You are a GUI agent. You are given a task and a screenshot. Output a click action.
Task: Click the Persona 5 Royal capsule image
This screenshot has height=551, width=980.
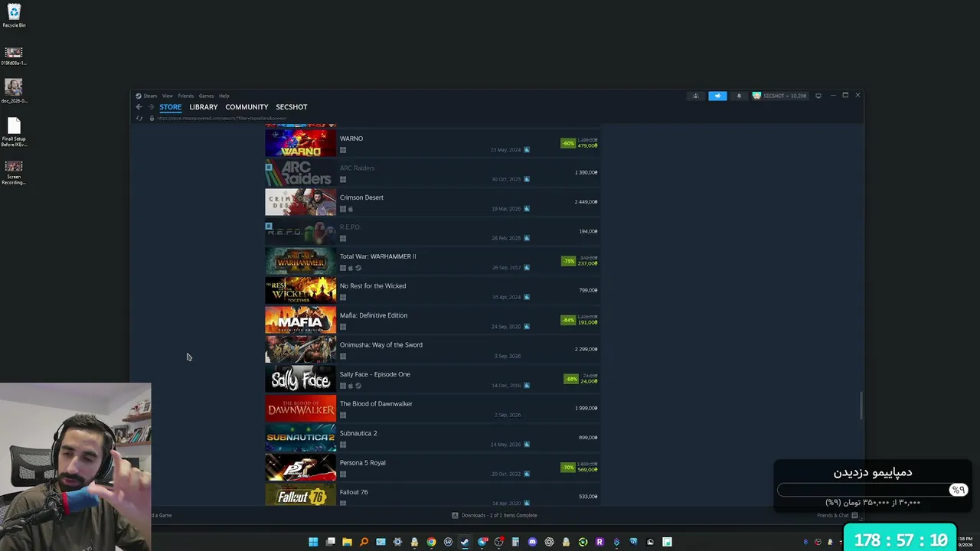pos(300,468)
